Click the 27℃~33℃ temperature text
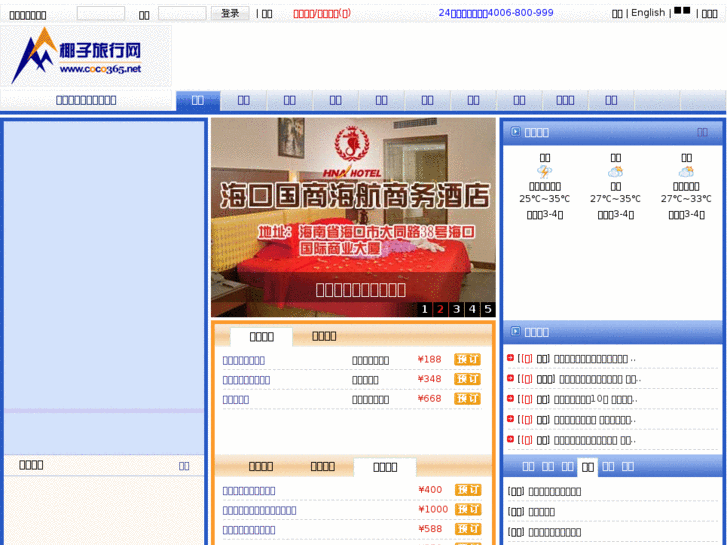This screenshot has width=727, height=545. (686, 199)
